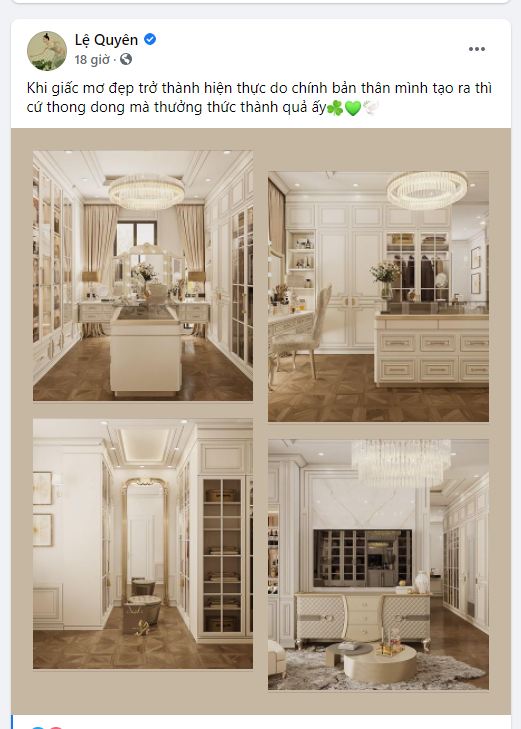Click the globe public privacy icon
This screenshot has width=521, height=729.
pyautogui.click(x=126, y=59)
